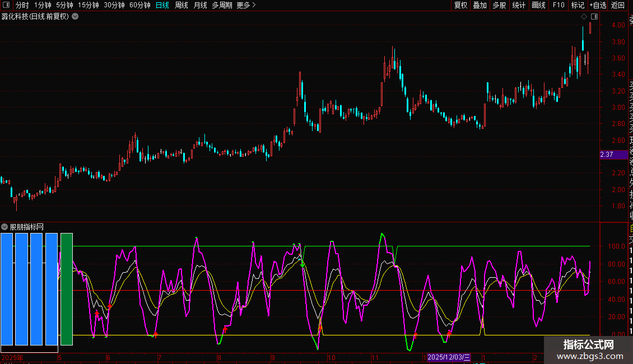Expand dropdown next to 潞化科技 chart title

tap(75, 16)
